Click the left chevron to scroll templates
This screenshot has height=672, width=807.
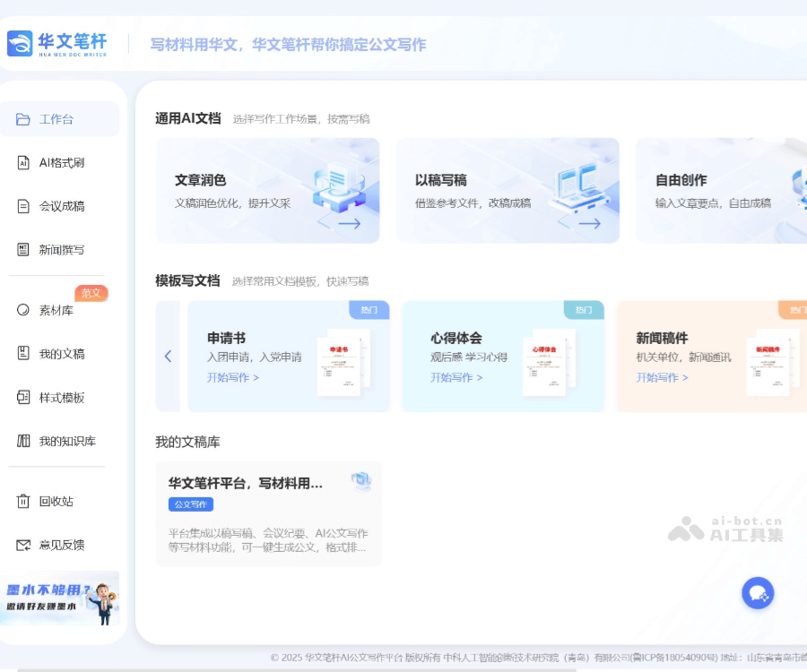[x=168, y=356]
